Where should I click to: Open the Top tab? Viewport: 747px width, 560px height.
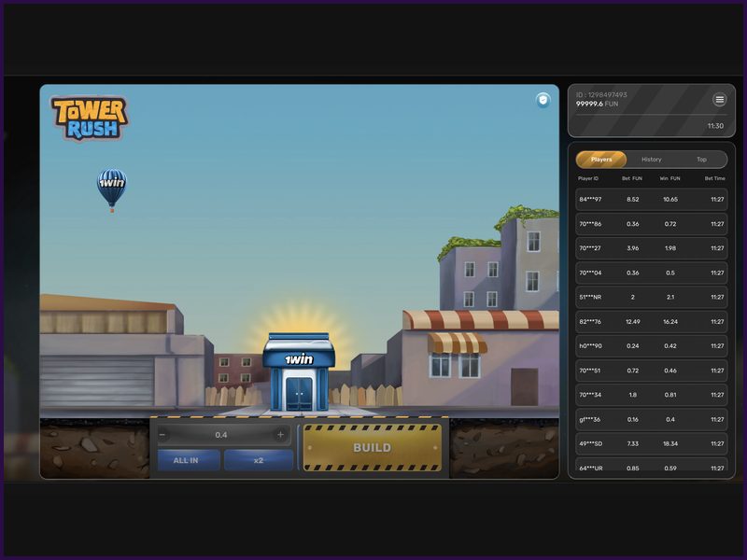(x=700, y=159)
